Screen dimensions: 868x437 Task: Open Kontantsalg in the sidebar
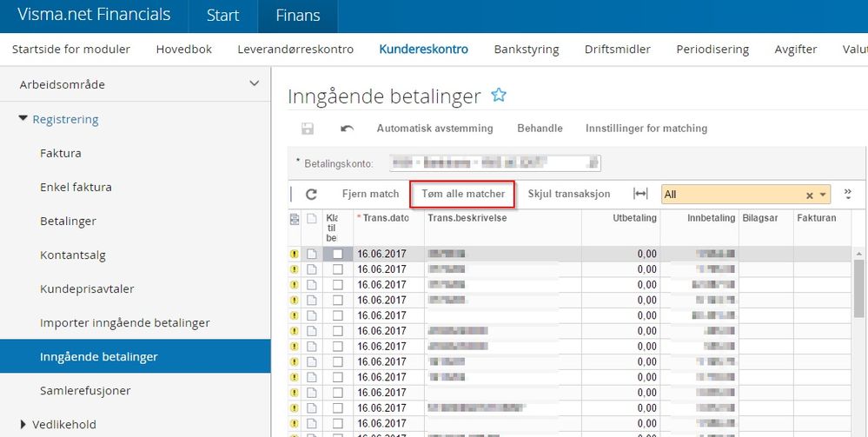72,255
